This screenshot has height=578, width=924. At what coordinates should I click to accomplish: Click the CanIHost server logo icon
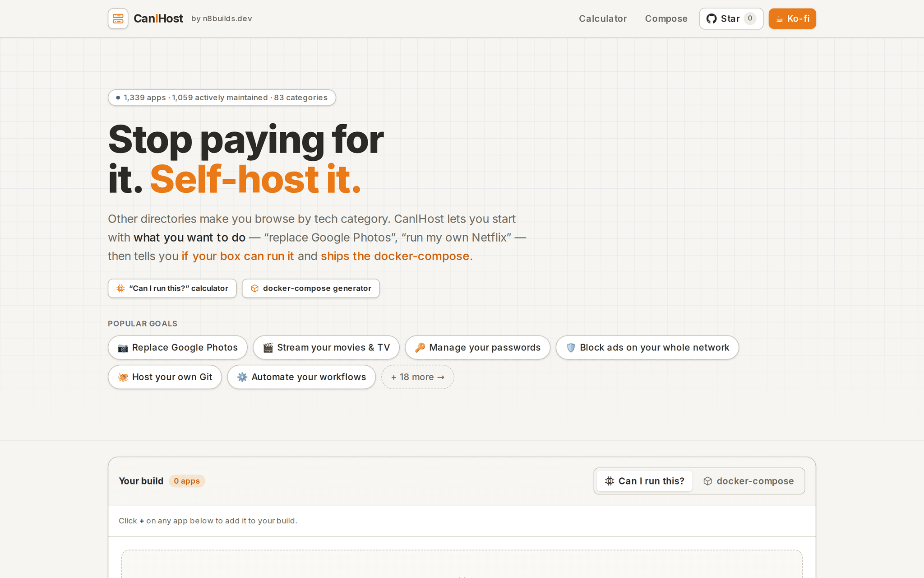point(118,19)
